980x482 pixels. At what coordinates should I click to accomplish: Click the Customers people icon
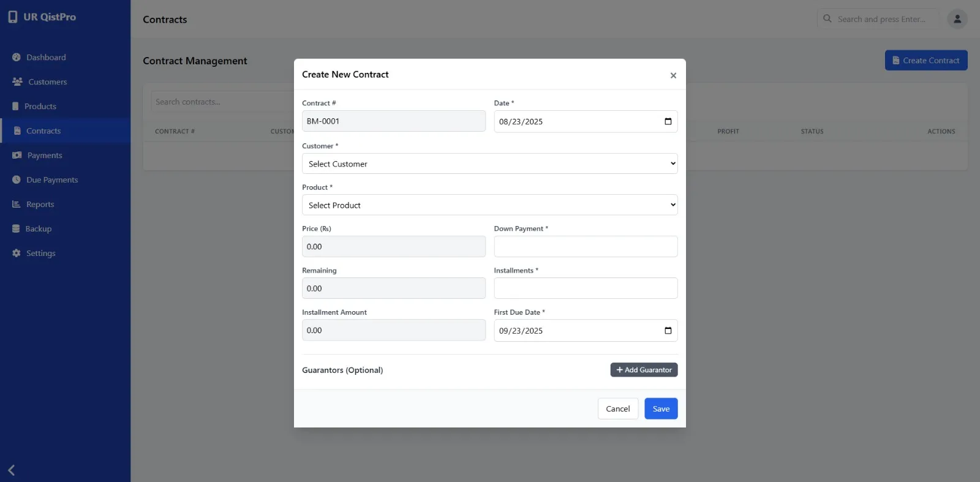point(17,81)
